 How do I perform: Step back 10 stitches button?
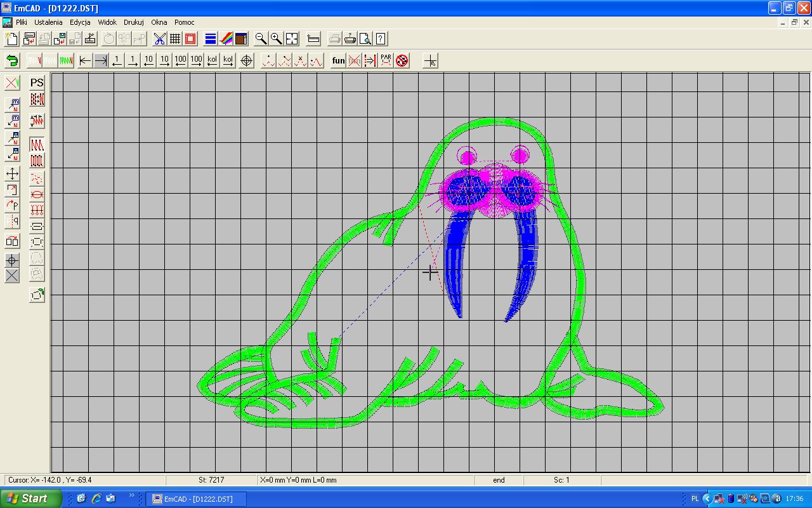tap(148, 60)
